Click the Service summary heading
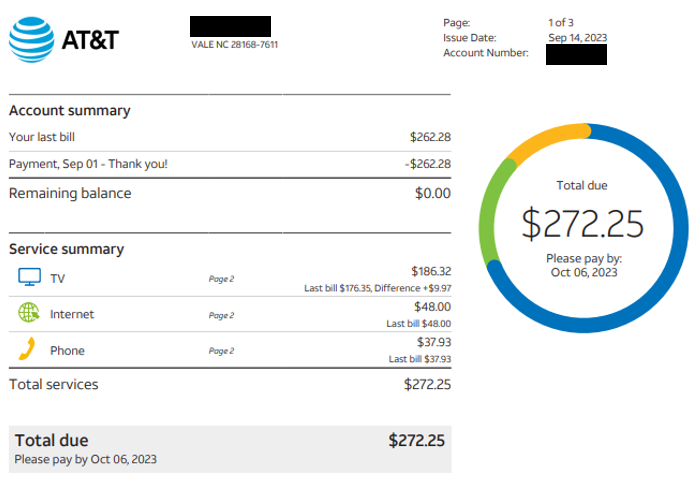Viewport: 698px width, 501px height. tap(66, 249)
